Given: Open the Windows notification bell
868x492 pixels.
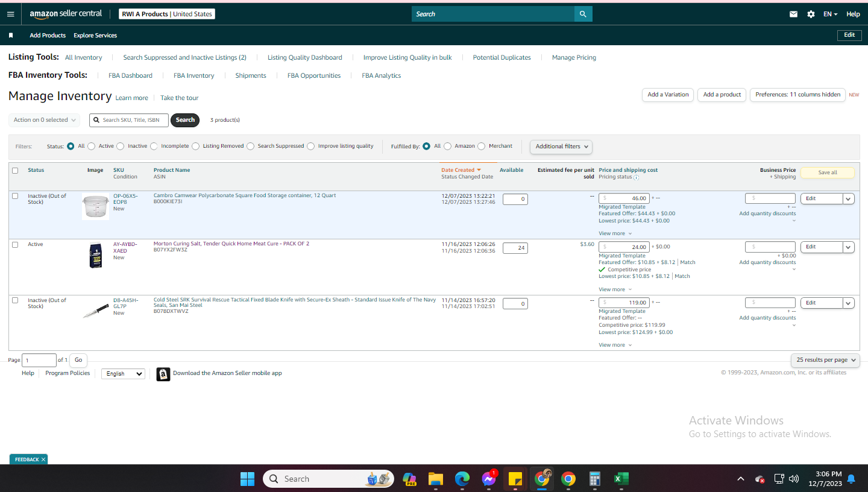Looking at the screenshot, I should [851, 479].
